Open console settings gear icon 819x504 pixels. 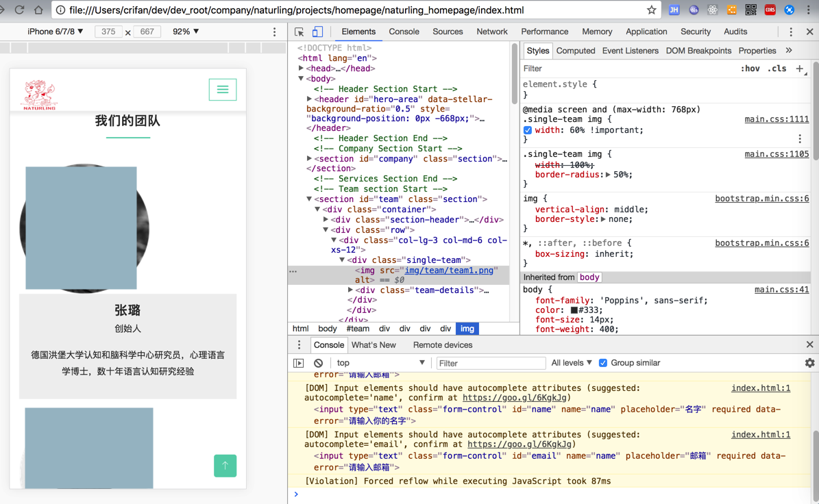[809, 363]
